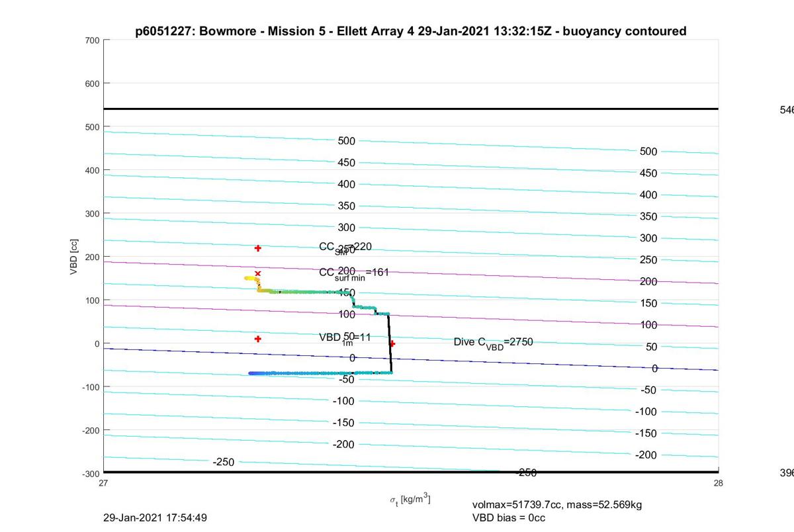Screen dimensions: 794x532
Task: Click the black vertical segment of the dive trace
Action: pos(390,344)
